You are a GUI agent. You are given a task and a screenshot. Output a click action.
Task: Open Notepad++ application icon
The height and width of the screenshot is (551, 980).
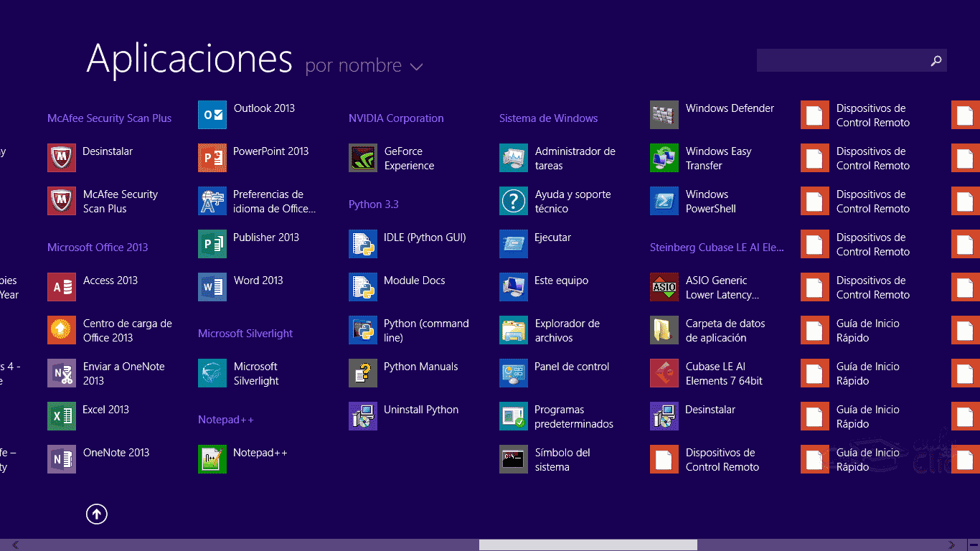[212, 459]
